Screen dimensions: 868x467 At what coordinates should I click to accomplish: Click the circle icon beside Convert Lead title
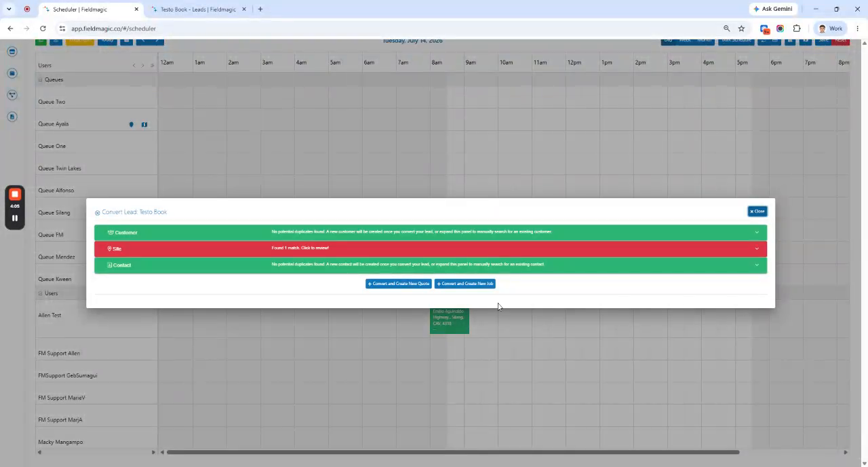(98, 212)
